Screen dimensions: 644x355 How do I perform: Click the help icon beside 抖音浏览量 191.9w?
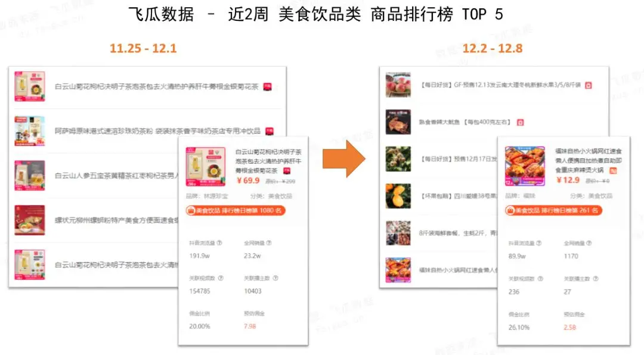[x=219, y=243]
